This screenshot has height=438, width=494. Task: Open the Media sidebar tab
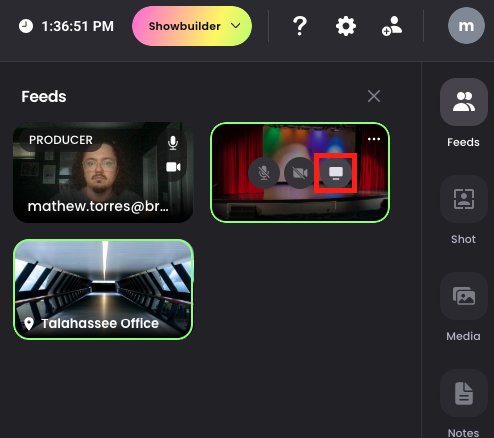464,307
